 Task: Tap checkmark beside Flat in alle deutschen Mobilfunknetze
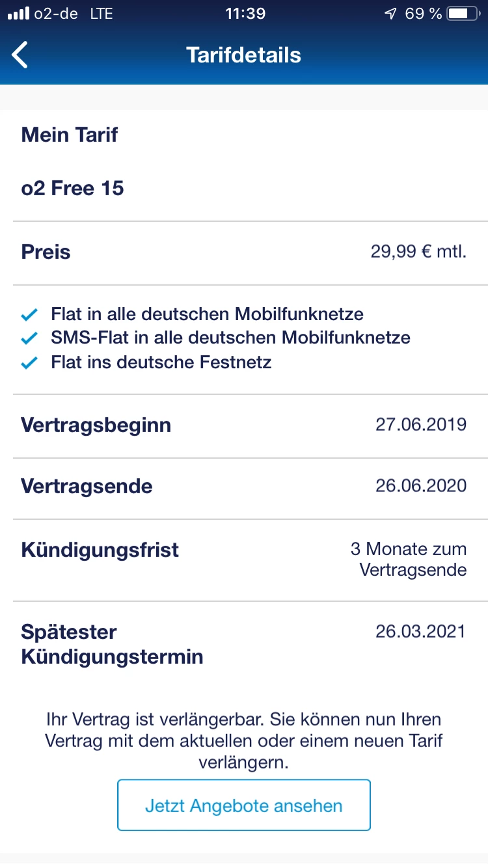pos(30,316)
